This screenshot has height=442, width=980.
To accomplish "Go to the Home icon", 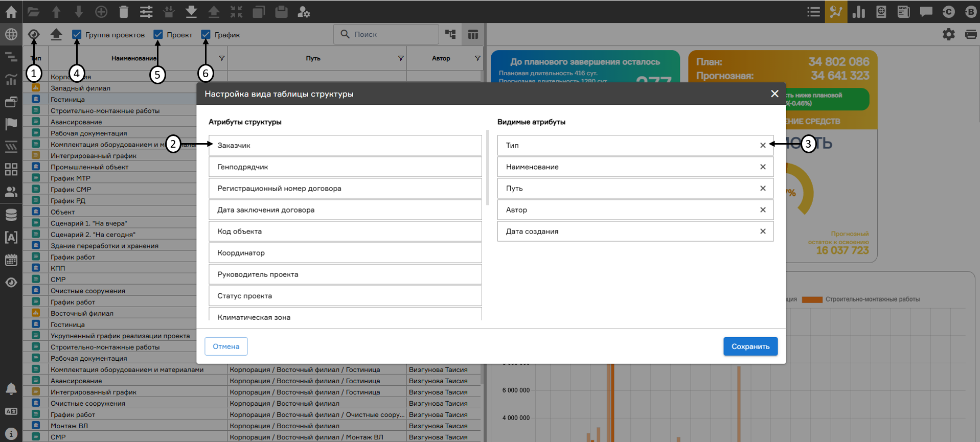I will 11,11.
